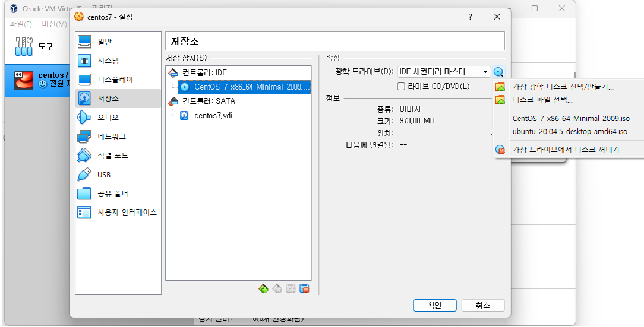Click the USB plug icon in sidebar
This screenshot has width=644, height=327.
point(84,175)
